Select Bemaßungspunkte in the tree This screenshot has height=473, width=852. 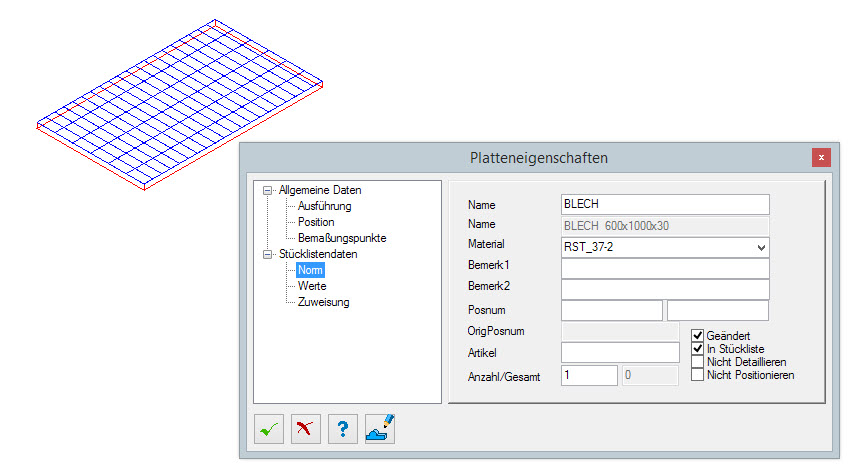click(x=342, y=238)
